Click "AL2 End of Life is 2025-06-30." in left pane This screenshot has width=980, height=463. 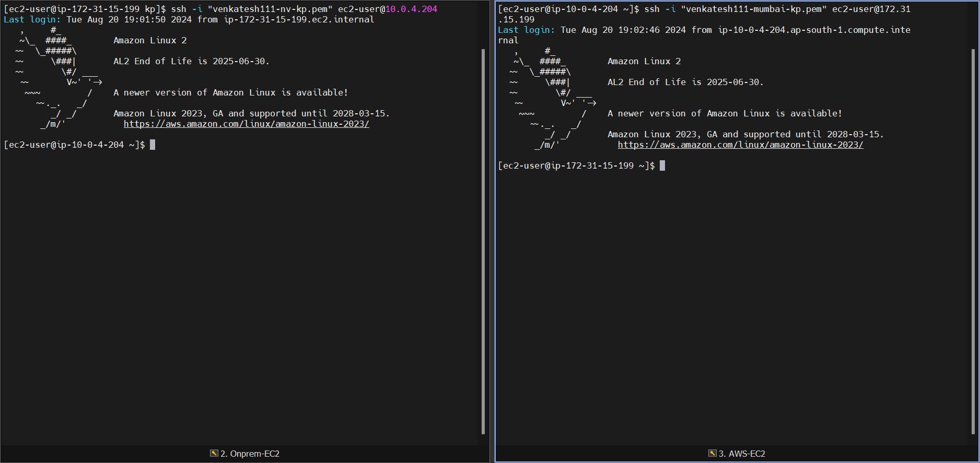point(192,61)
